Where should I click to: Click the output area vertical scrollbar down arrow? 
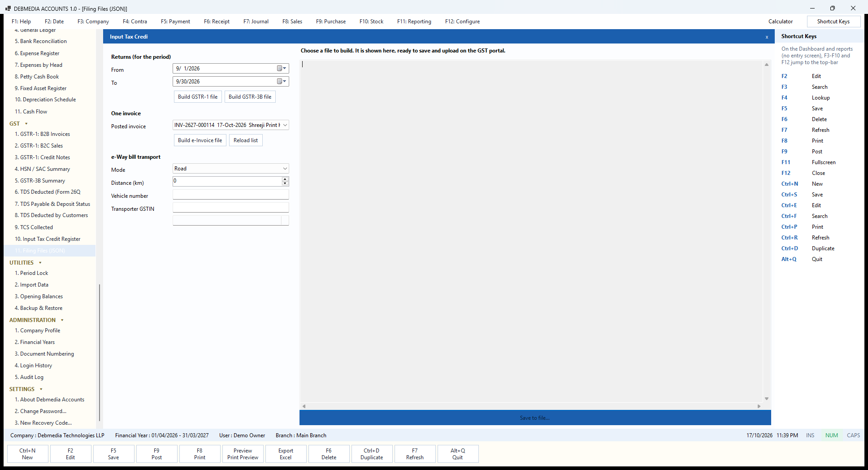767,399
